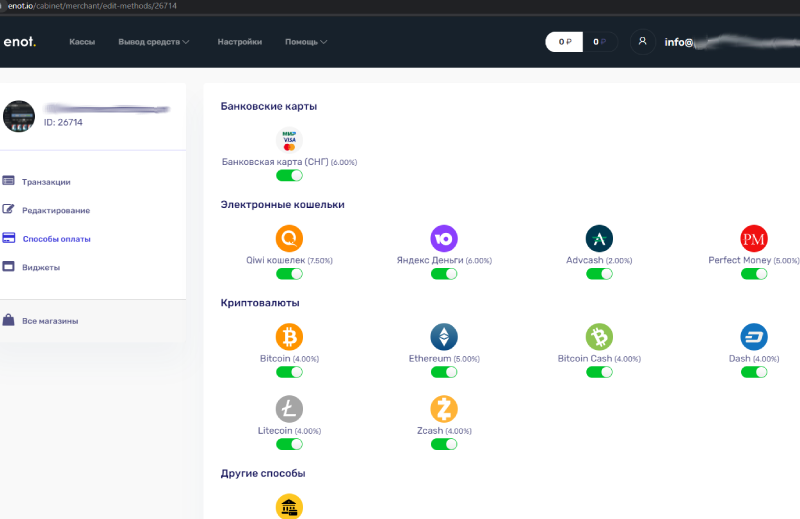Open user profile icon in header
Viewport: 800px width, 519px height.
tap(643, 42)
